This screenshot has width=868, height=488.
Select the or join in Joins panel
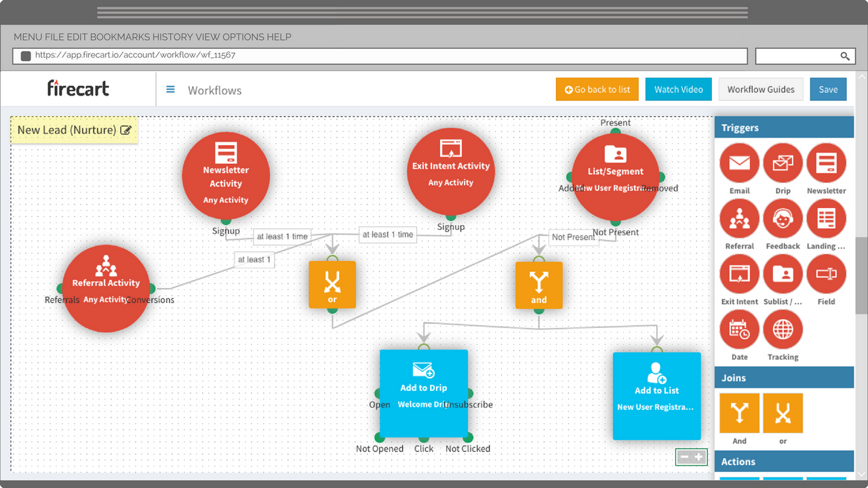pos(783,413)
